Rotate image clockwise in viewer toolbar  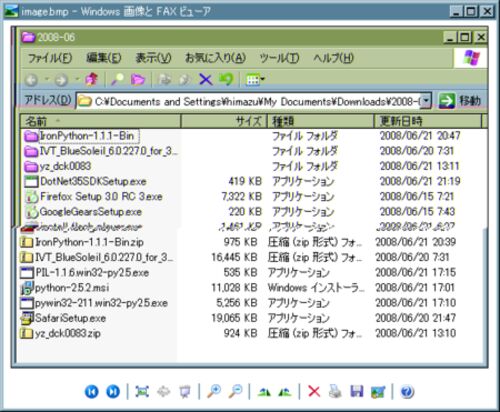(x=264, y=392)
